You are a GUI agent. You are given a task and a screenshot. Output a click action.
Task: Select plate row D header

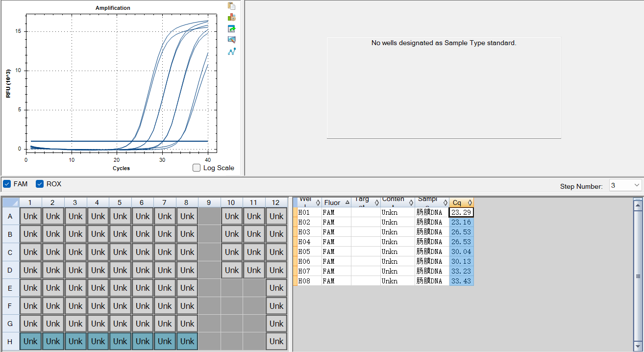[x=11, y=270]
